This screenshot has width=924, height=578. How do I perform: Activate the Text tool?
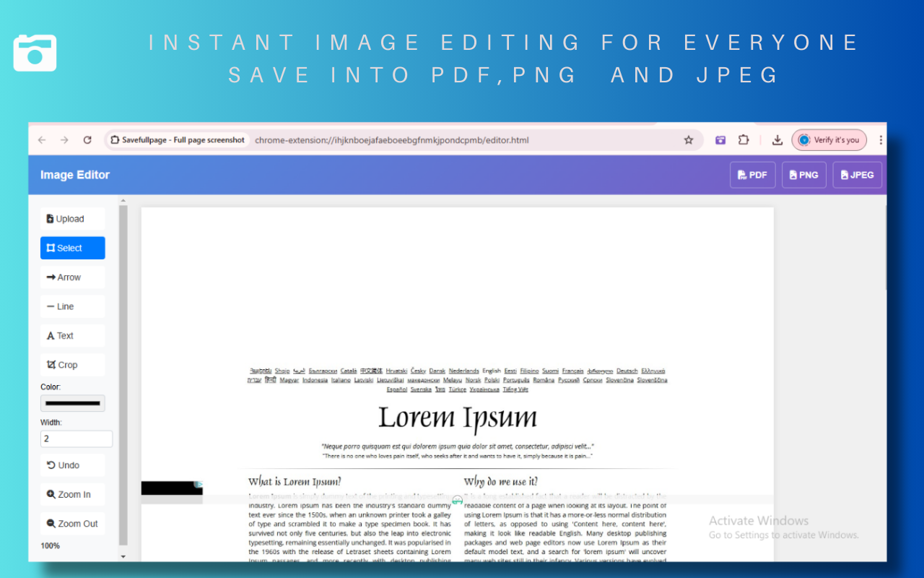[x=72, y=335]
